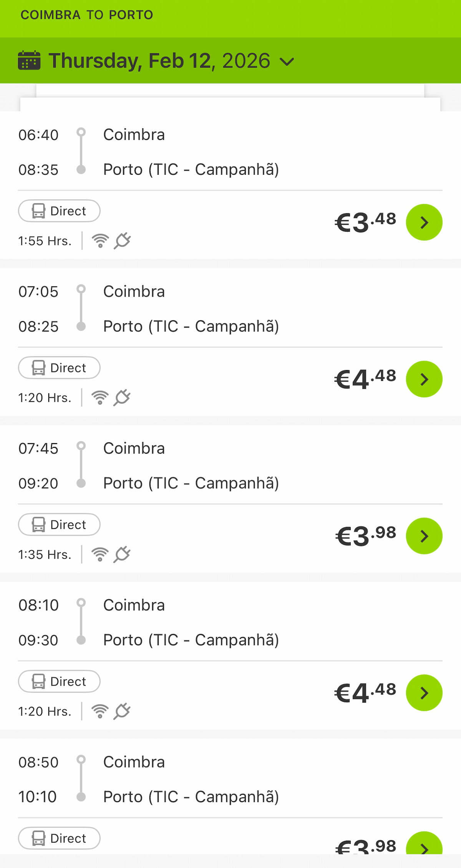
Task: Click the Wi-Fi icon on 07:45 trip
Action: click(100, 554)
